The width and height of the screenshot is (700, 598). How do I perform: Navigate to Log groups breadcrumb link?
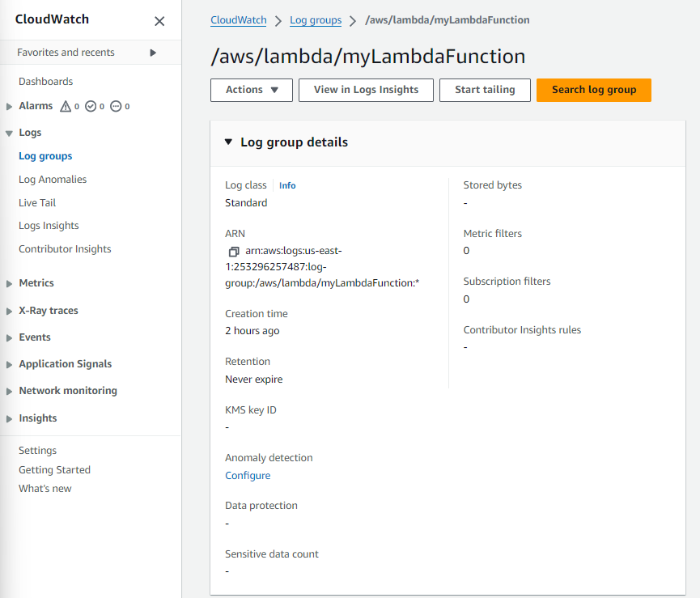[315, 19]
